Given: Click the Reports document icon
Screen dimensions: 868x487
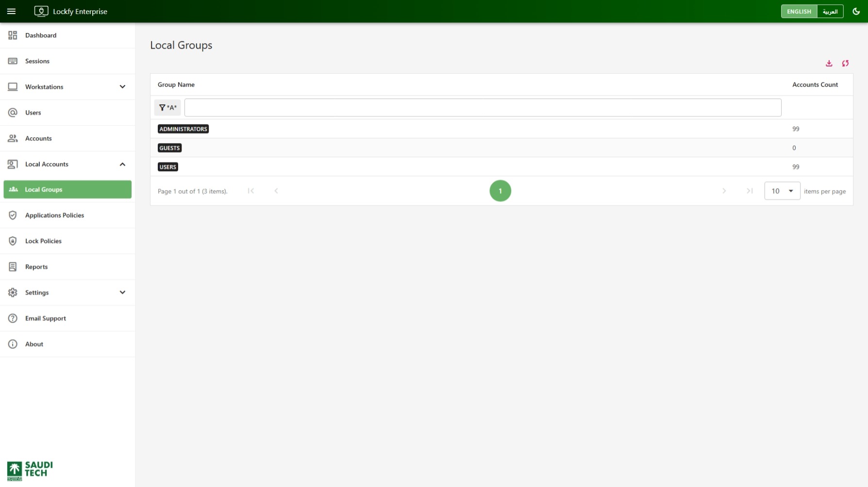Looking at the screenshot, I should (x=13, y=267).
